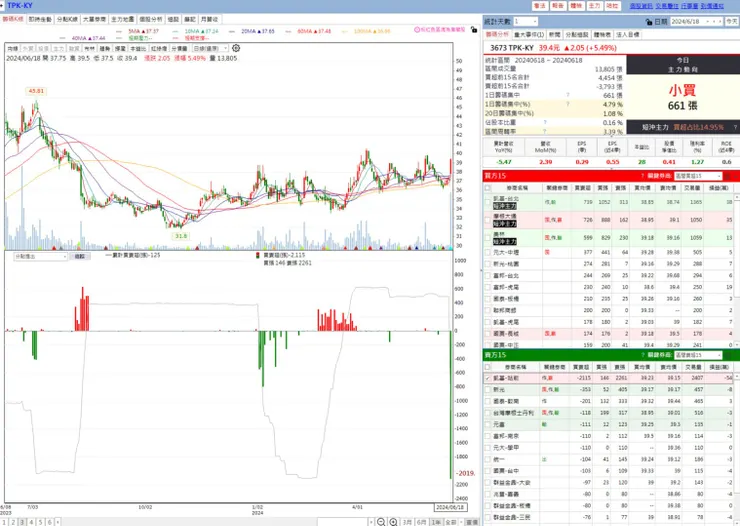Click the 2024/06/18 date marker on chart axis
The height and width of the screenshot is (526, 740).
(x=450, y=508)
